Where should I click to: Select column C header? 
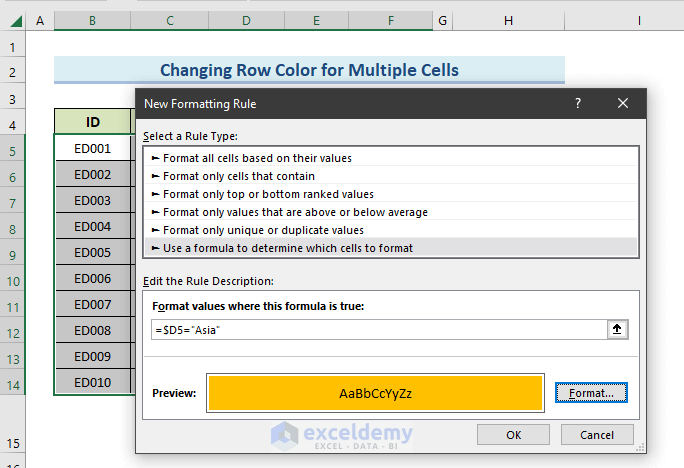(170, 20)
